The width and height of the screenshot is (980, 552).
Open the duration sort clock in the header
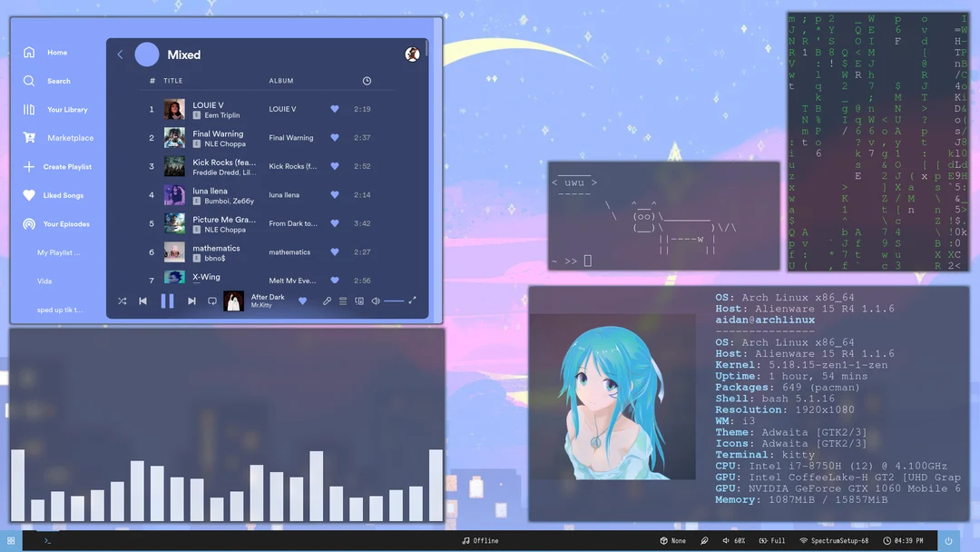(x=367, y=80)
